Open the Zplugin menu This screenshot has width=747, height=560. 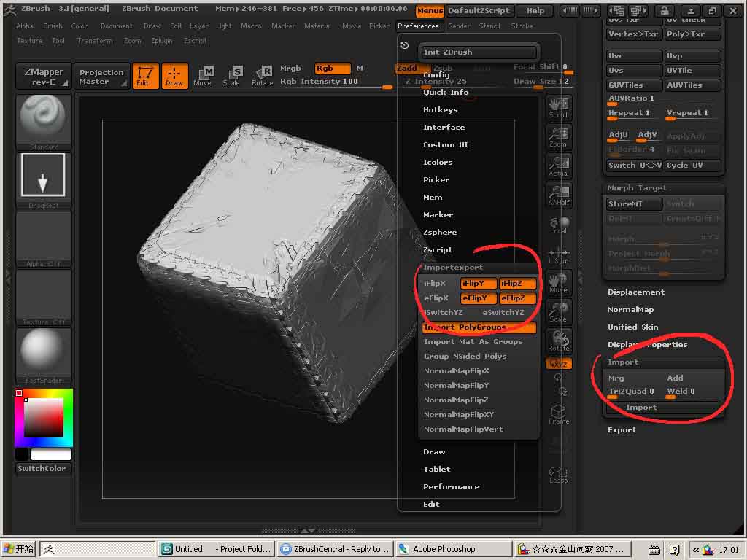point(161,41)
